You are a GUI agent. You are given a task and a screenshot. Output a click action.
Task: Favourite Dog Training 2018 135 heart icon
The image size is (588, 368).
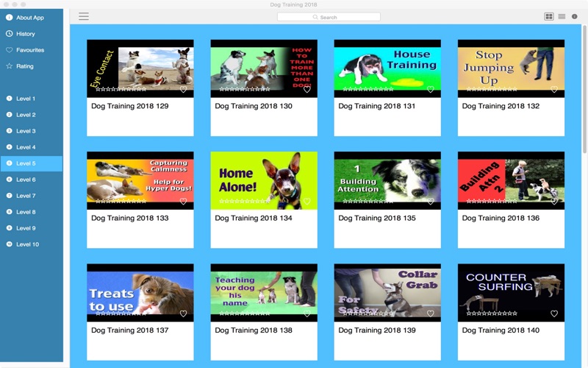pos(431,201)
